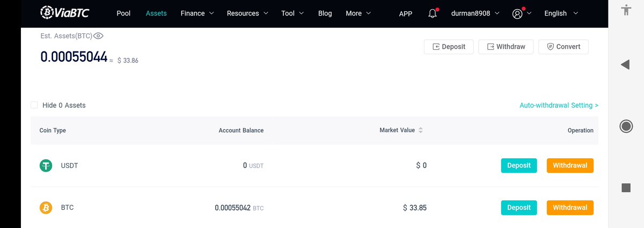Image resolution: width=644 pixels, height=228 pixels.
Task: Expand the Resources dropdown menu
Action: 247,13
